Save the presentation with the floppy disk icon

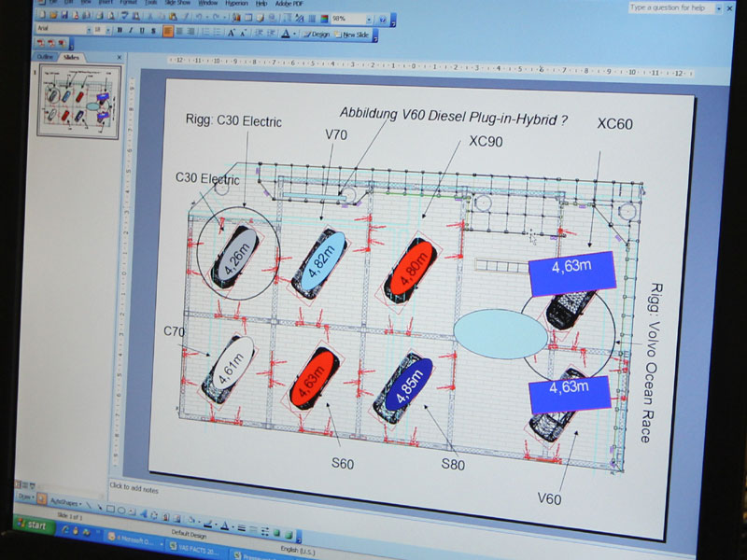pyautogui.click(x=64, y=15)
